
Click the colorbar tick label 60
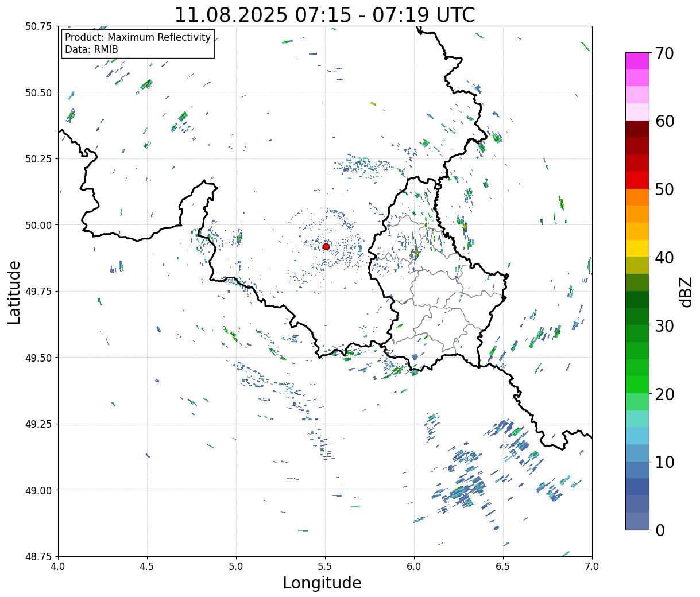(x=664, y=121)
